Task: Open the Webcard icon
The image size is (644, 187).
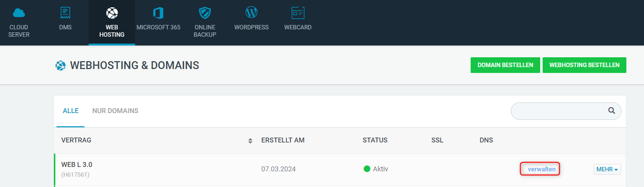Action: 298,13
